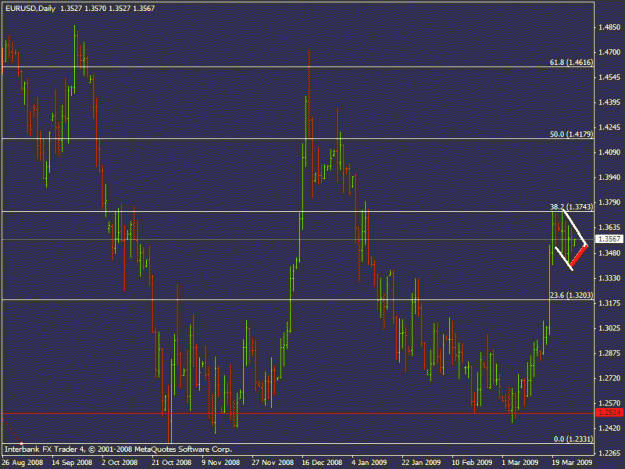Click the upper white trendline of the triangle
The image size is (625, 469).
coord(574,227)
